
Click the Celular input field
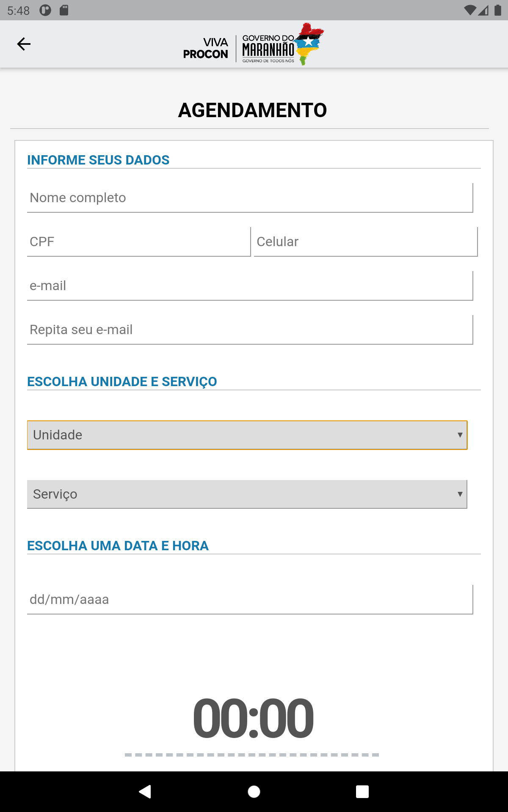pos(365,242)
